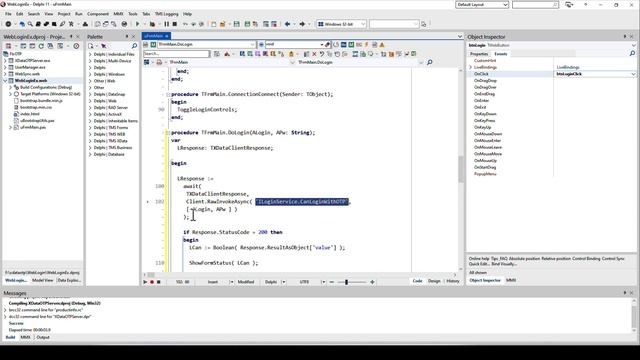Click the macro stop button below editor
This screenshot has width=640, height=360.
(x=159, y=282)
